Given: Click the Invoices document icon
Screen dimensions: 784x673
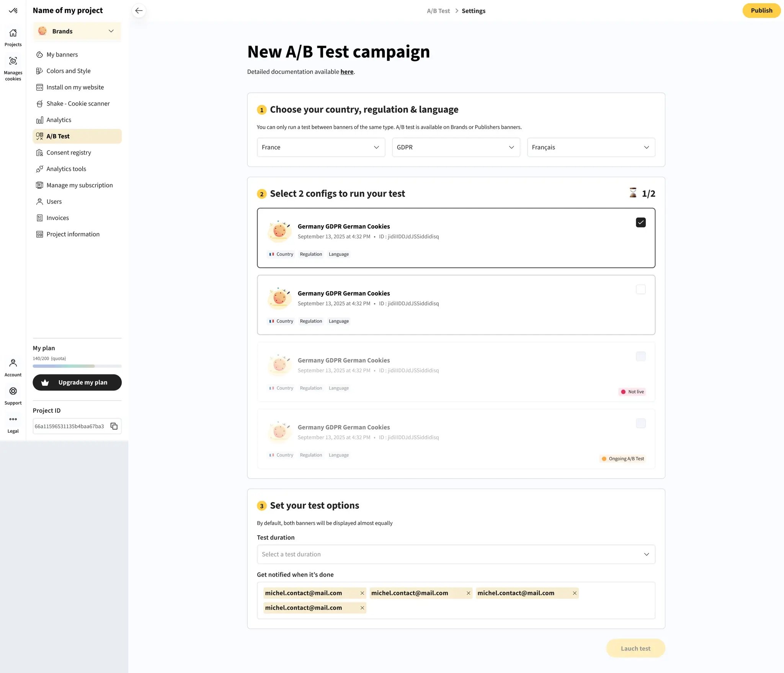Looking at the screenshot, I should pos(39,218).
